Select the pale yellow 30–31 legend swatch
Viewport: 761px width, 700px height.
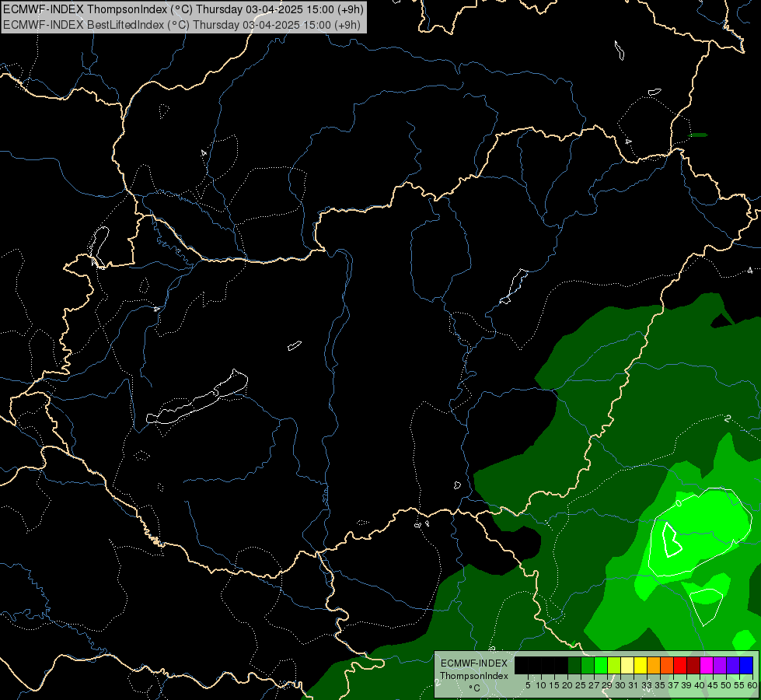pos(627,665)
